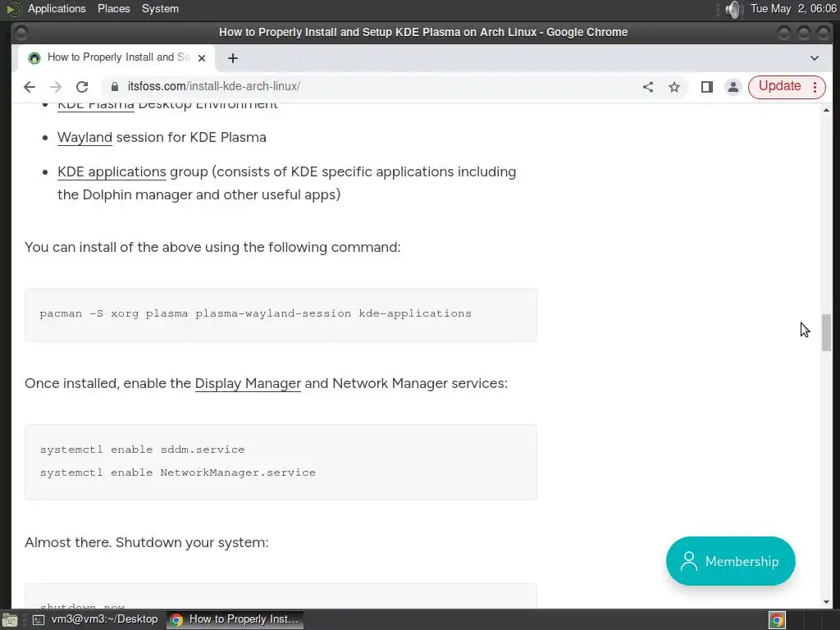Click the desktop logo icon beside Applications
This screenshot has width=840, height=630.
coord(13,9)
